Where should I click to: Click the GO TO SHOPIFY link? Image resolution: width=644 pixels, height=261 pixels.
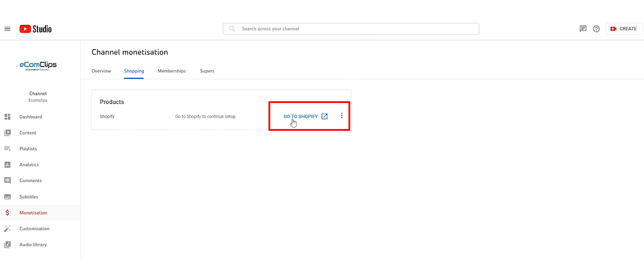[x=301, y=116]
